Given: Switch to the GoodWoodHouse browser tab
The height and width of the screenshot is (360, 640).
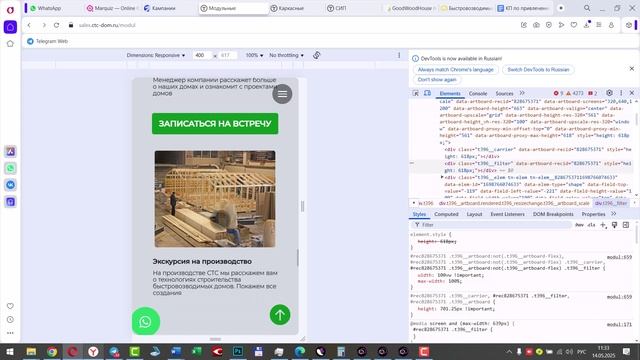Looking at the screenshot, I should click(x=410, y=8).
